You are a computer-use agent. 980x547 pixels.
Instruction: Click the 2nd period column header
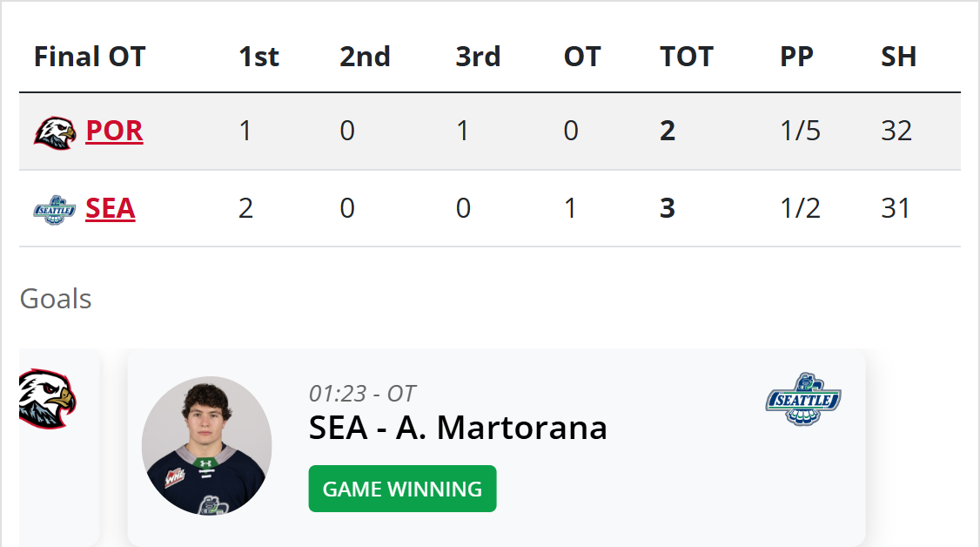pyautogui.click(x=365, y=57)
